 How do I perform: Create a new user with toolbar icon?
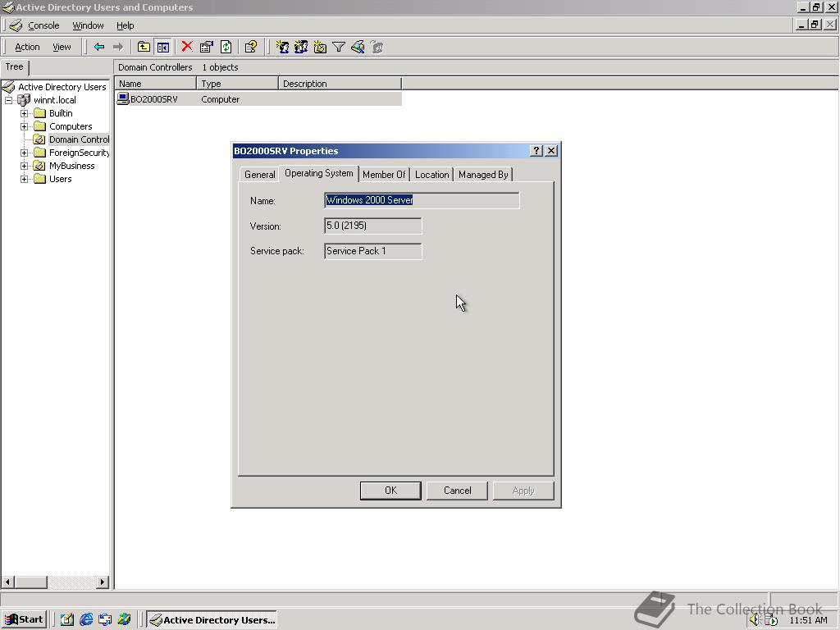pos(282,47)
